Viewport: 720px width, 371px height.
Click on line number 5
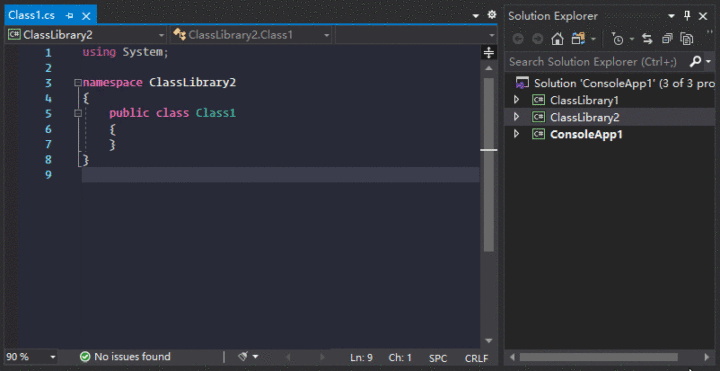coord(48,113)
